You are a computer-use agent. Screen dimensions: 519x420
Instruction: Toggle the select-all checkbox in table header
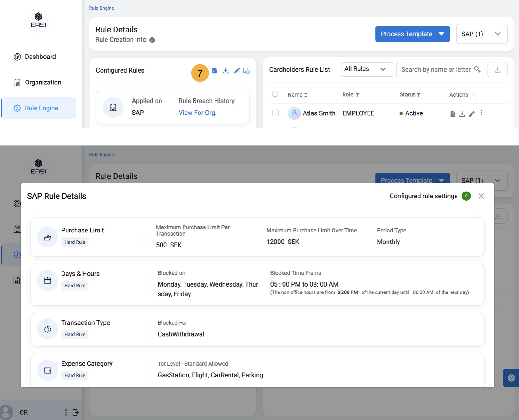[275, 94]
